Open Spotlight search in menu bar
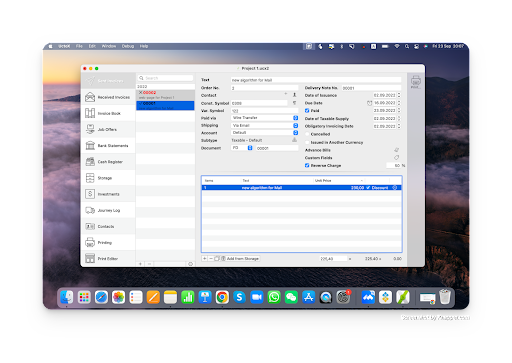This screenshot has height=363, width=512. pos(407,46)
